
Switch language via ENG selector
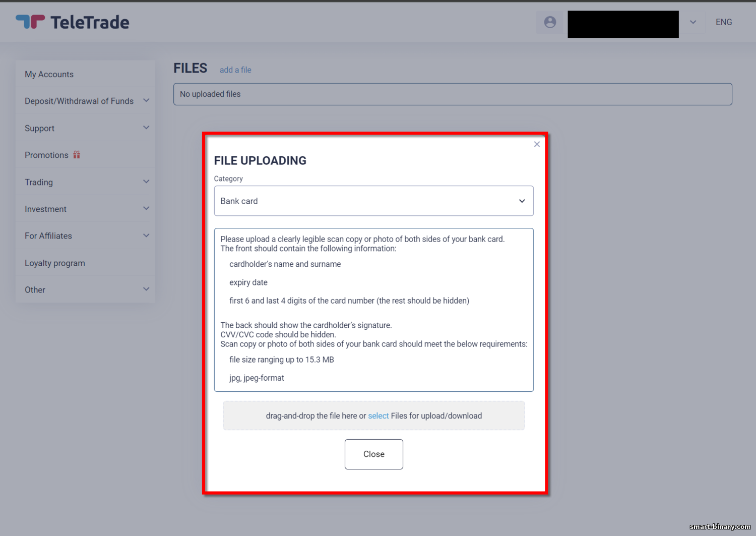(724, 22)
